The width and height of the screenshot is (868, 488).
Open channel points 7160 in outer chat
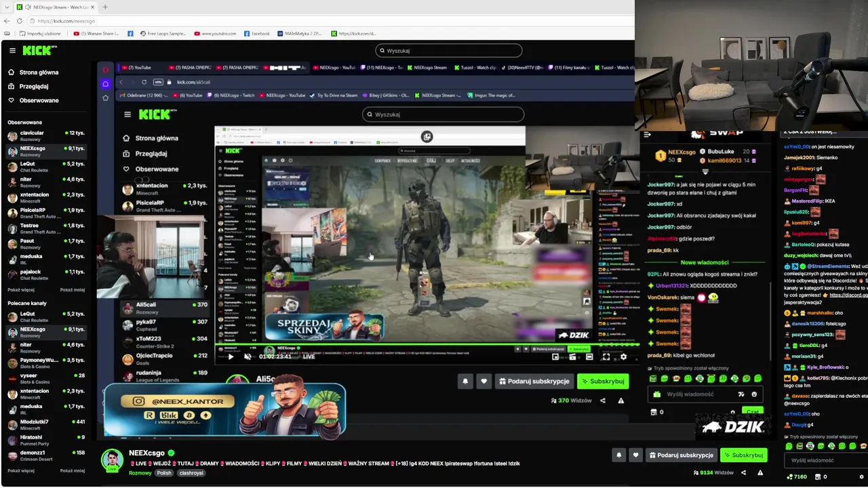click(x=797, y=476)
